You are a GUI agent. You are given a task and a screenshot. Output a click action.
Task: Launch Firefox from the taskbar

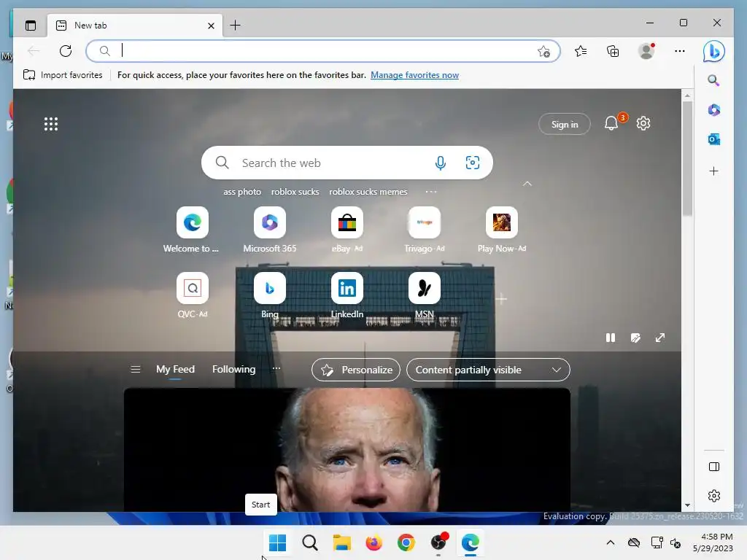tap(374, 542)
